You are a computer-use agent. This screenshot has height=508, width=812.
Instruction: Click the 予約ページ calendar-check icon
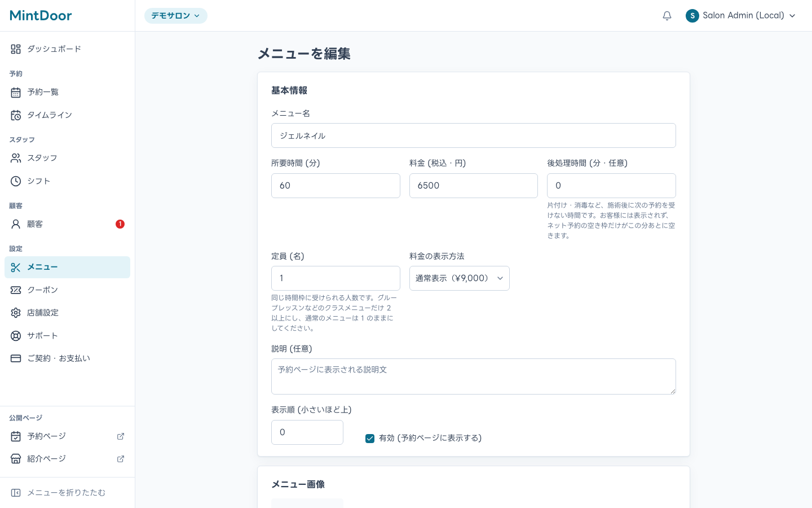16,436
